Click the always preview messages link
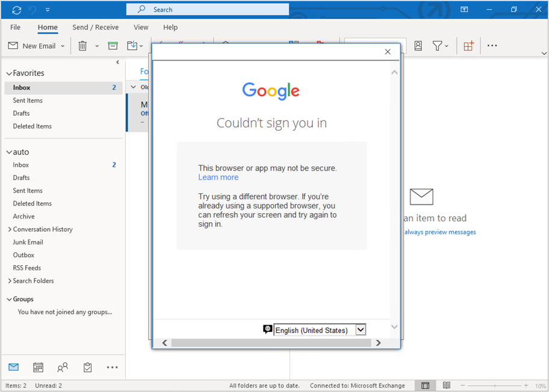 (x=440, y=232)
